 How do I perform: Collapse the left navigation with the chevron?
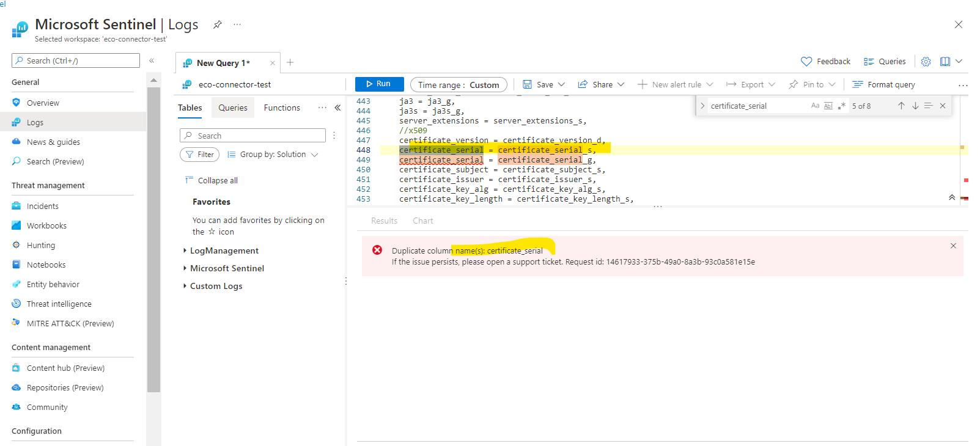point(152,60)
